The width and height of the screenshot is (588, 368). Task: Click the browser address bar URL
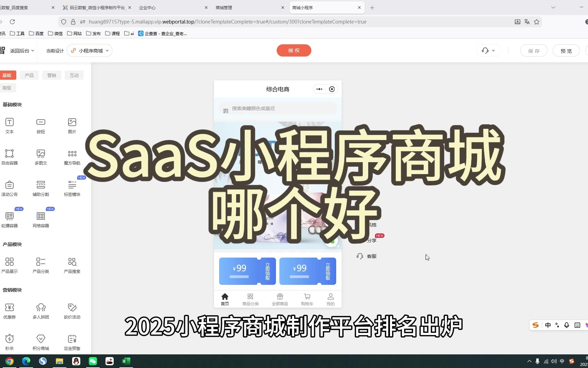228,22
